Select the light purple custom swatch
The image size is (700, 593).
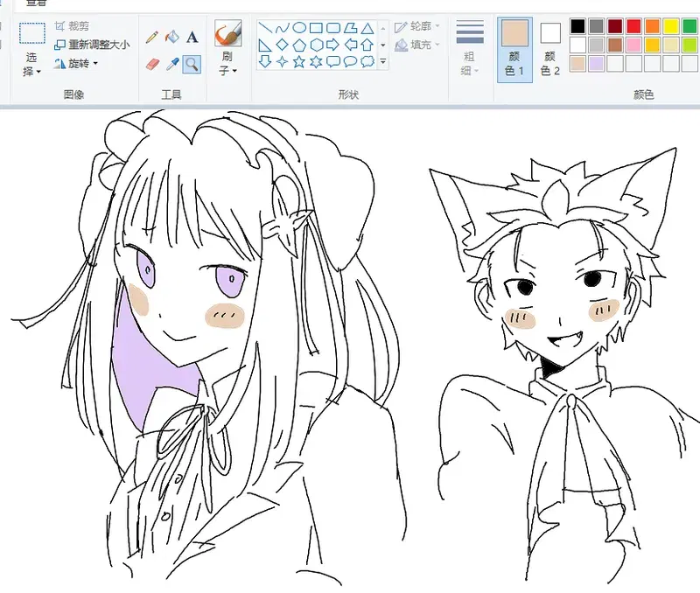point(596,64)
